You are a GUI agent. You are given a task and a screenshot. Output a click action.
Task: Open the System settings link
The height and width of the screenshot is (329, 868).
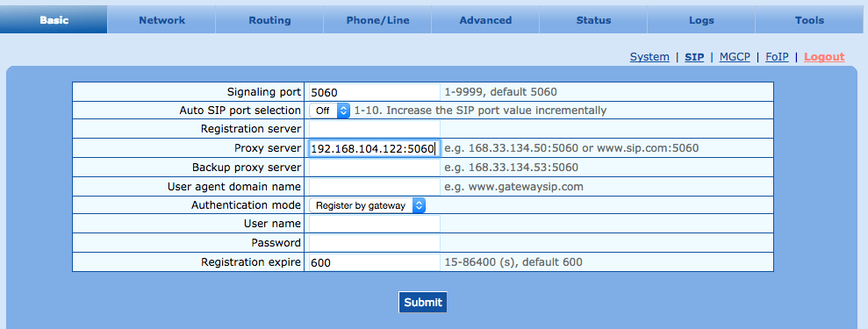(x=649, y=56)
